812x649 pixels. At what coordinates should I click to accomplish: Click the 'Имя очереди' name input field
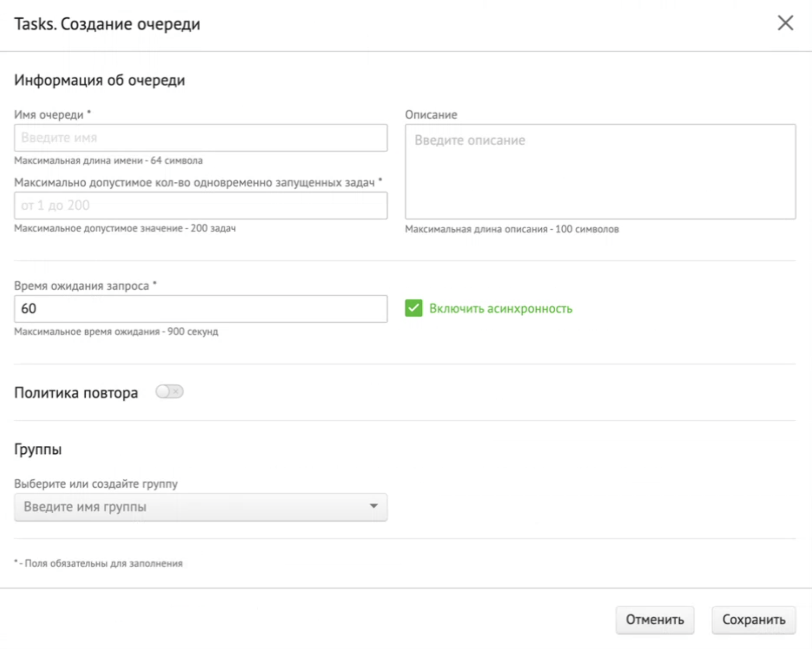tap(201, 138)
